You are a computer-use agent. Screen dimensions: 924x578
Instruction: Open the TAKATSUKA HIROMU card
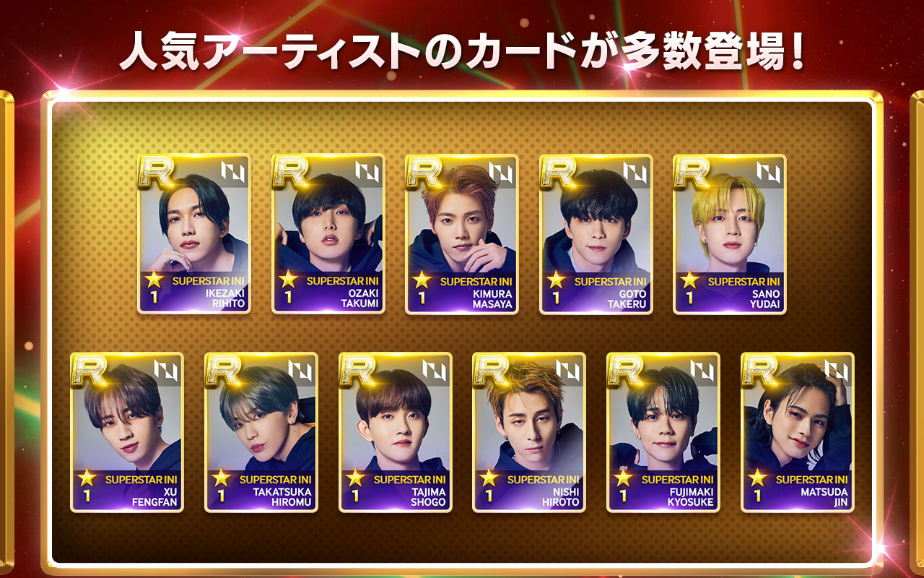click(261, 432)
